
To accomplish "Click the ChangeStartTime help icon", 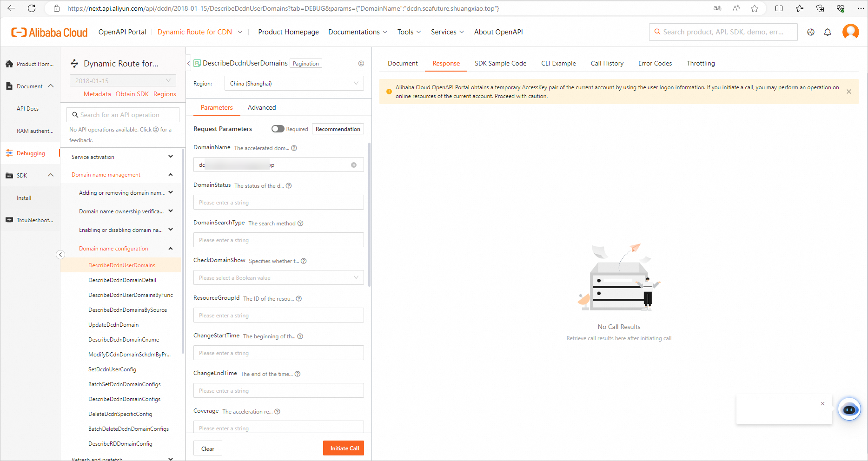I will tap(300, 336).
